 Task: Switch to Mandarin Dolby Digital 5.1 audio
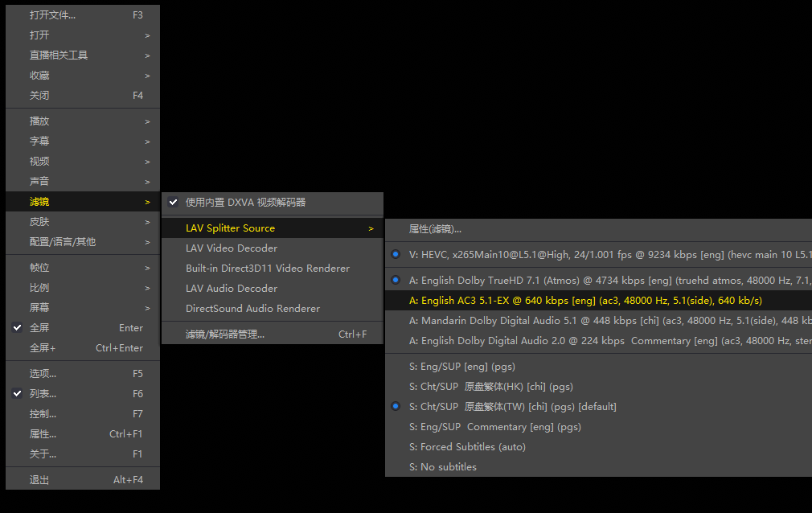click(599, 321)
